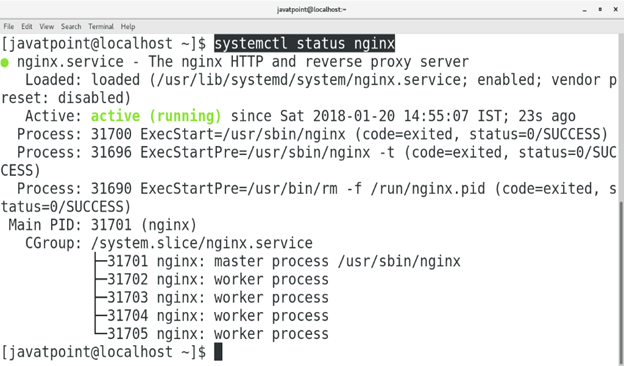Minimize the terminal window
Image resolution: width=624 pixels, height=366 pixels.
pyautogui.click(x=585, y=10)
